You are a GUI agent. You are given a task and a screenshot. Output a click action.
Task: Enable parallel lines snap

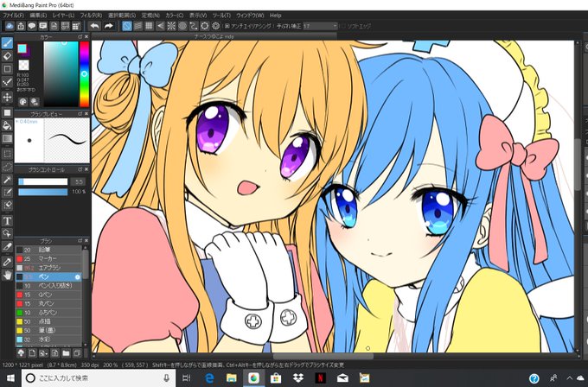coord(138,26)
